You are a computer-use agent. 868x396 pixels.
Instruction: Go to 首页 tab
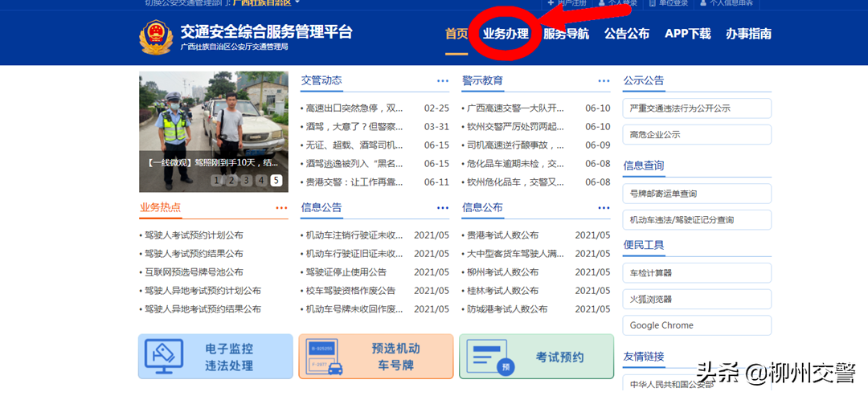tap(457, 34)
